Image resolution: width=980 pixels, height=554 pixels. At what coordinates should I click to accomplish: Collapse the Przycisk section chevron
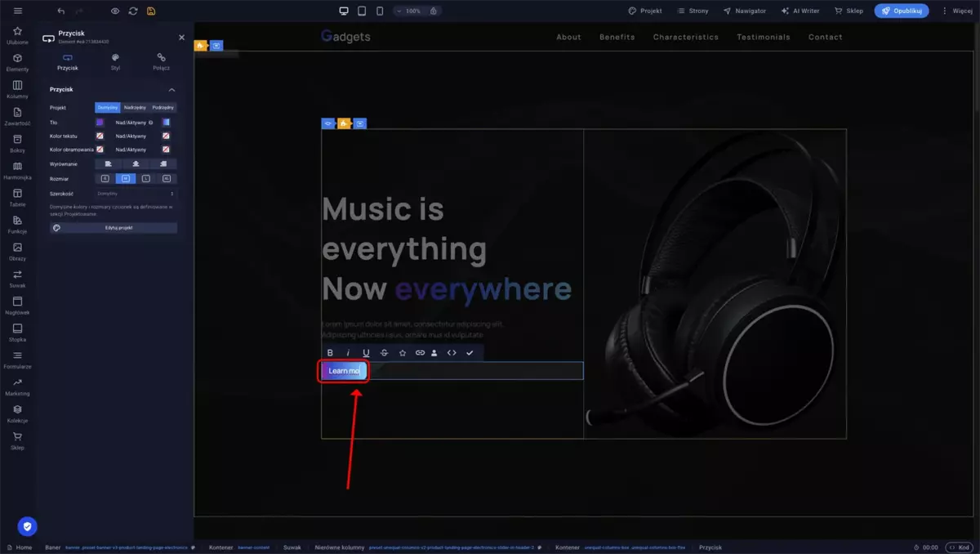(171, 89)
